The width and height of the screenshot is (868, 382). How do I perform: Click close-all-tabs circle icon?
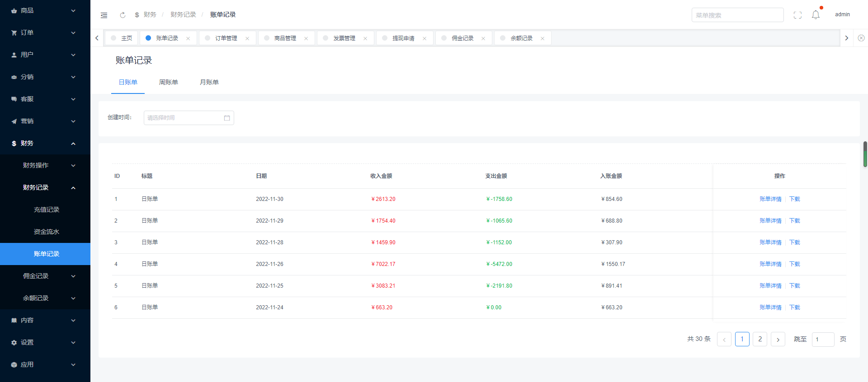tap(861, 38)
